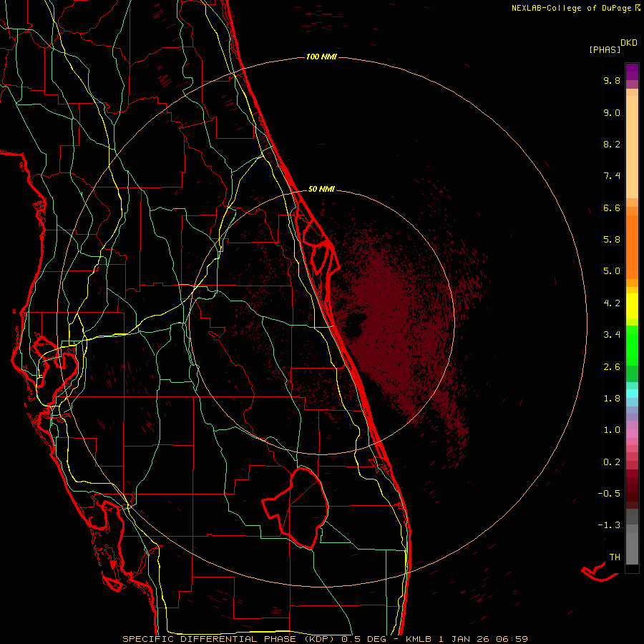
Task: Click the TH threshold legend label
Action: (x=615, y=557)
